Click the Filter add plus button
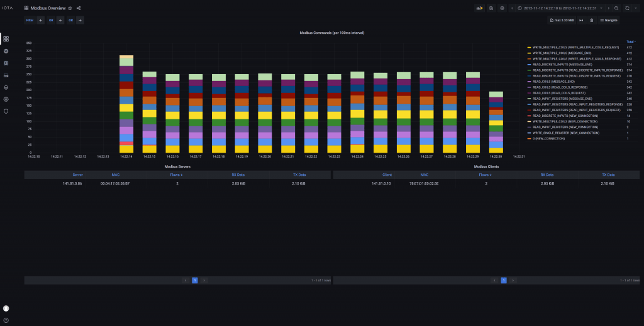The height and width of the screenshot is (326, 644). tap(40, 20)
